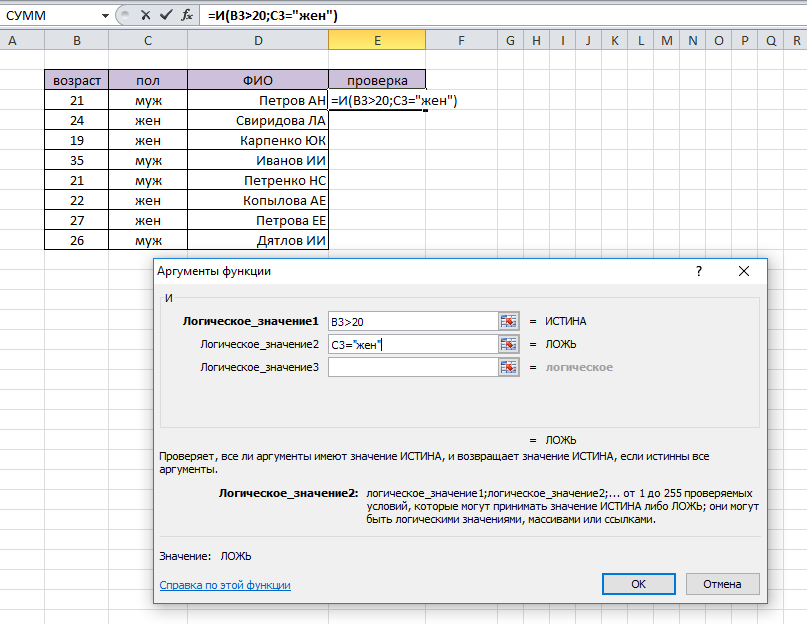This screenshot has height=624, width=807.
Task: Open the Справка по этой функции link
Action: [225, 585]
